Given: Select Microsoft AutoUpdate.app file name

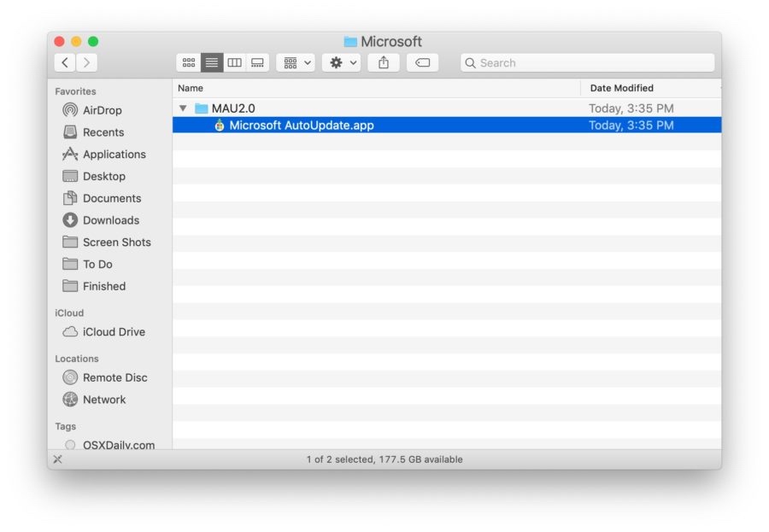Looking at the screenshot, I should (302, 126).
